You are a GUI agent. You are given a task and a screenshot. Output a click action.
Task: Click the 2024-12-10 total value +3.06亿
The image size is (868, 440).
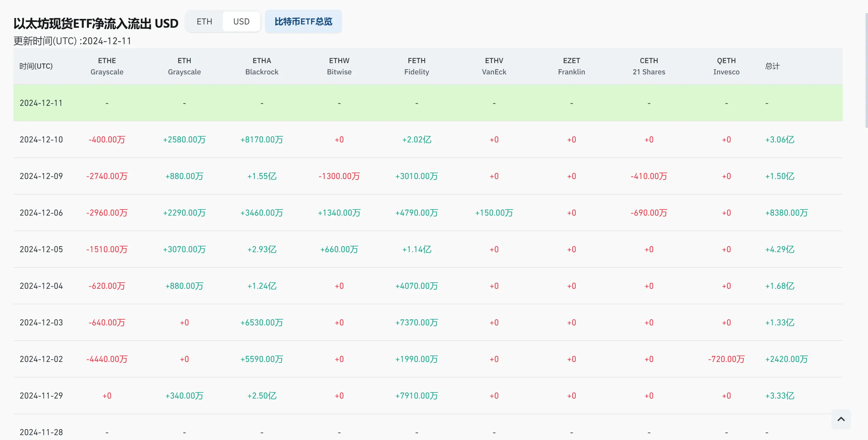click(779, 139)
